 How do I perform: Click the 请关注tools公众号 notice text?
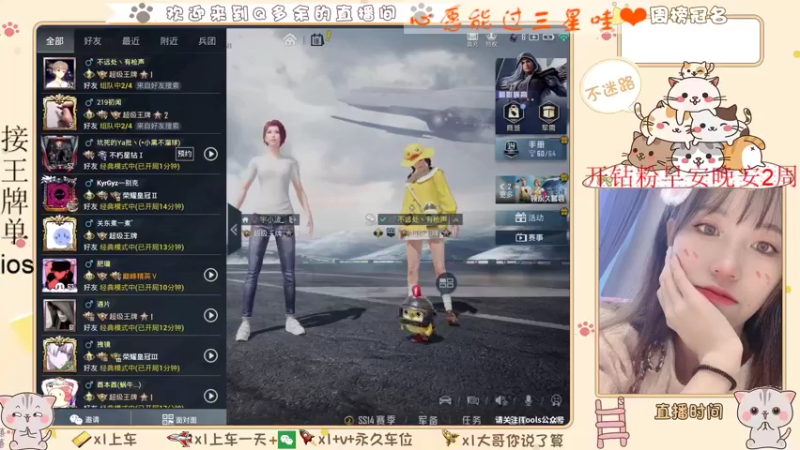pyautogui.click(x=529, y=420)
